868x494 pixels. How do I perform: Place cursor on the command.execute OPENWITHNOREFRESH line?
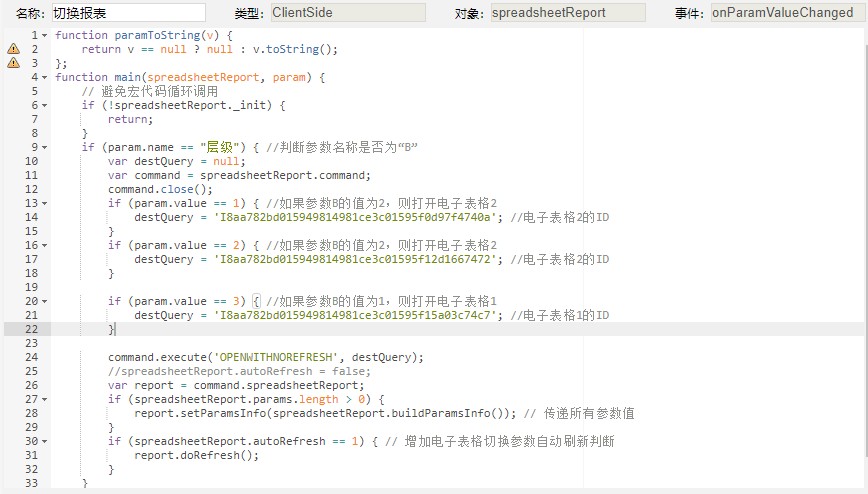(266, 357)
